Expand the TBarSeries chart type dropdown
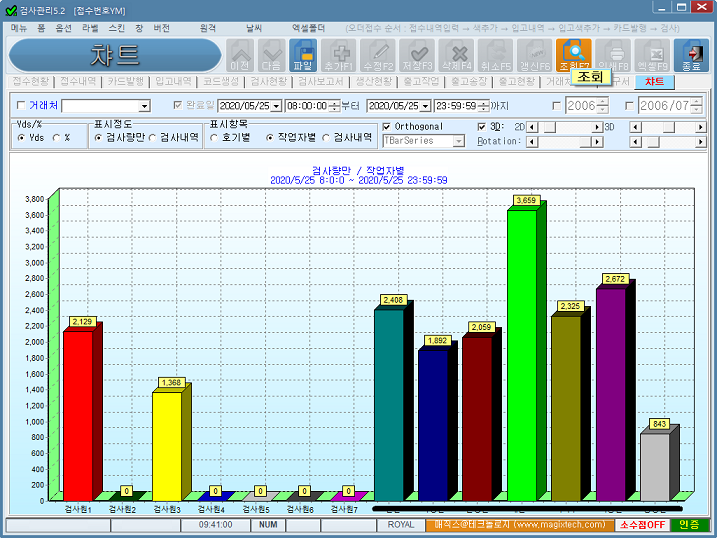Viewport: 717px width, 538px height. coord(459,142)
